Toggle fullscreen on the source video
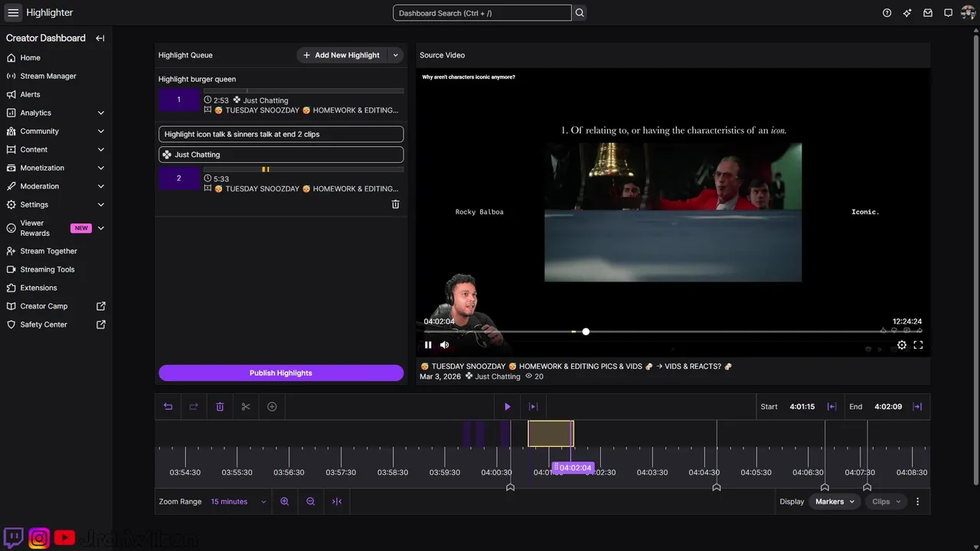The height and width of the screenshot is (551, 980). tap(918, 345)
